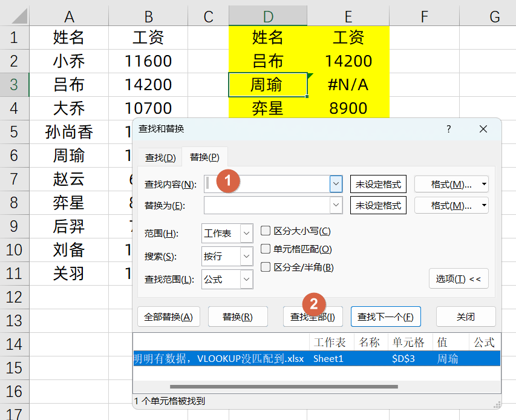Screen dimensions: 516x420
Task: Click the 公式 column header in results
Action: tap(484, 342)
